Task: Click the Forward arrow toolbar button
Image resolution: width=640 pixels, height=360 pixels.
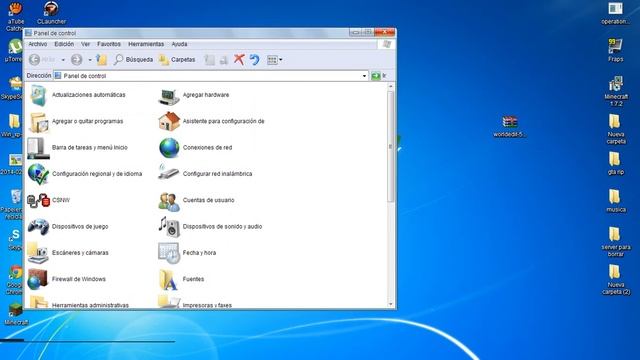Action: click(x=76, y=60)
